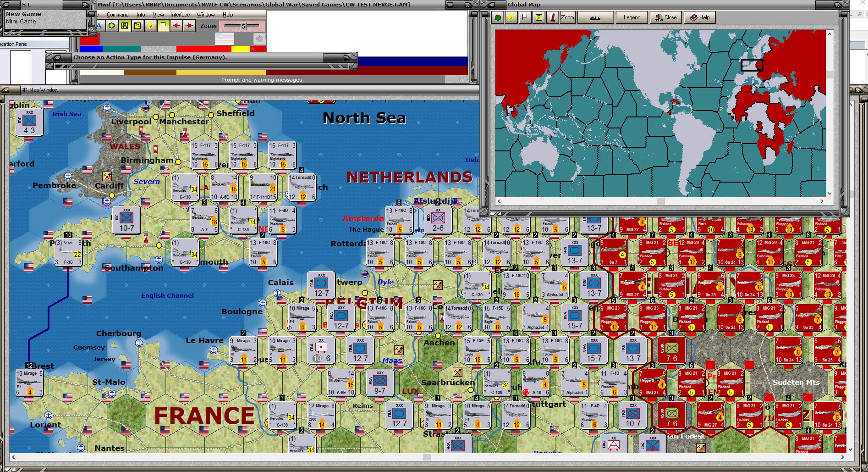The width and height of the screenshot is (868, 472).
Task: Click the main map scroll right arrow
Action: point(843,457)
